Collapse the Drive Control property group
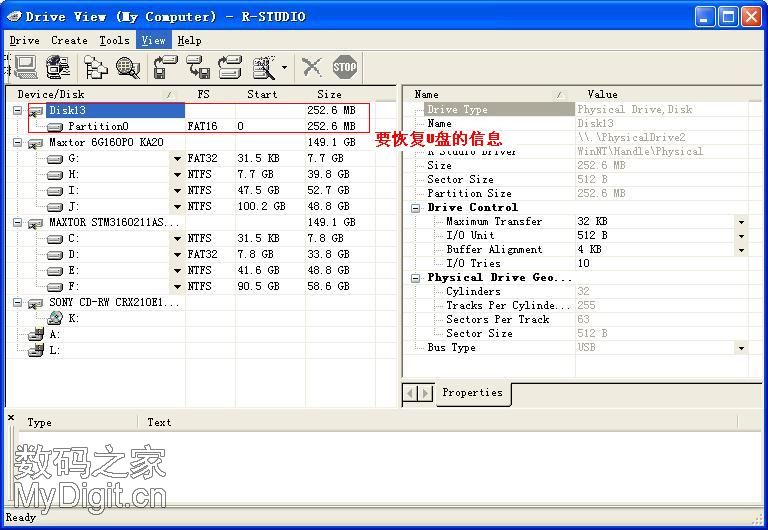 pos(415,208)
